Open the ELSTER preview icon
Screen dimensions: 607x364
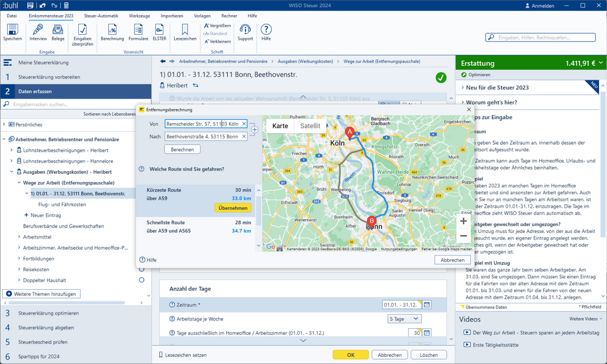[159, 29]
